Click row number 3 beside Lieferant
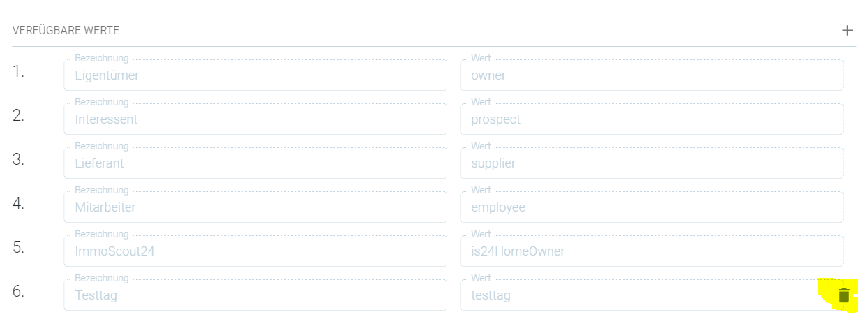The width and height of the screenshot is (868, 324). [x=18, y=159]
